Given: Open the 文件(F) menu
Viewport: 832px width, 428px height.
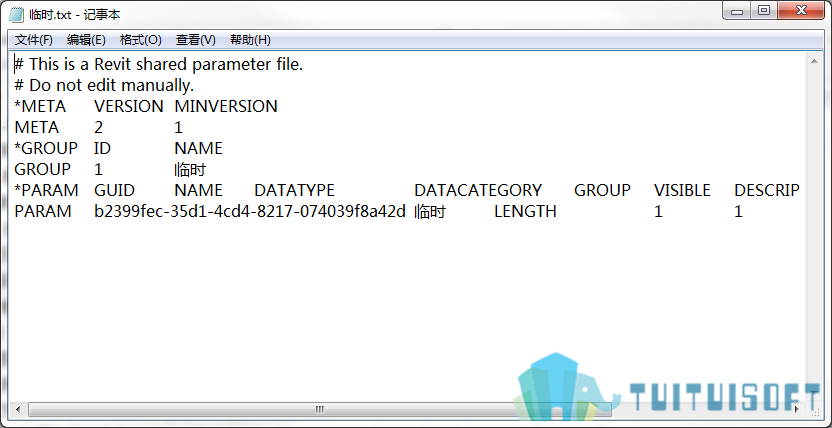Looking at the screenshot, I should [x=34, y=40].
